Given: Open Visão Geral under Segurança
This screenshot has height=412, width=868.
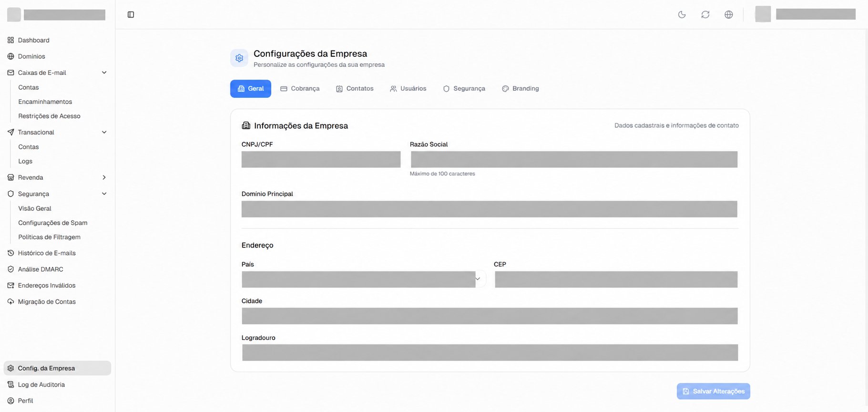Looking at the screenshot, I should pos(34,208).
